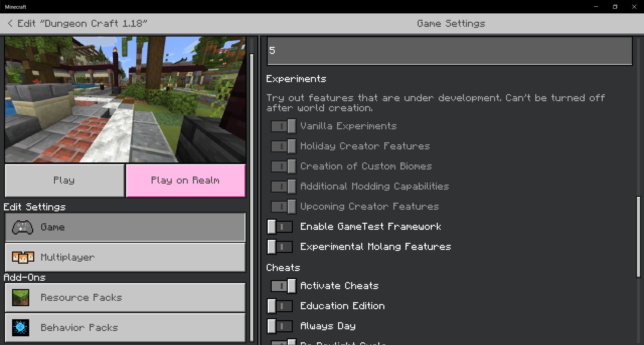Enable Experimental Molang Features toggle
The image size is (644, 345).
[280, 247]
